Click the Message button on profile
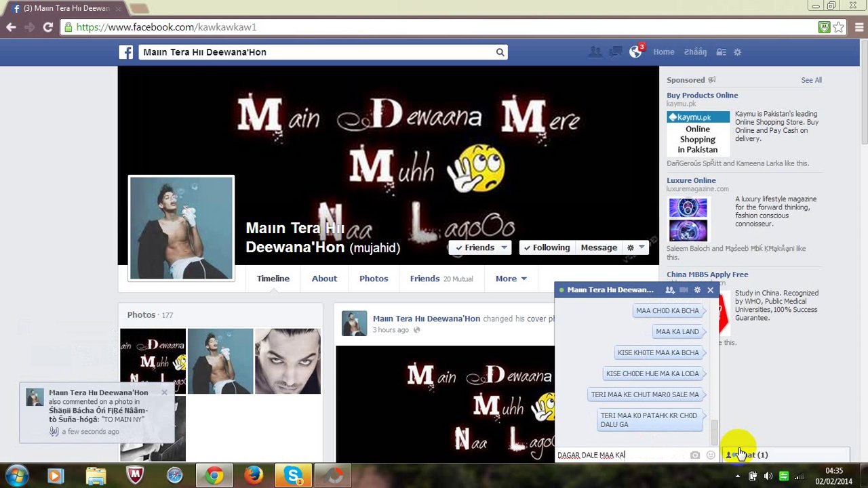868x488 pixels. (599, 248)
